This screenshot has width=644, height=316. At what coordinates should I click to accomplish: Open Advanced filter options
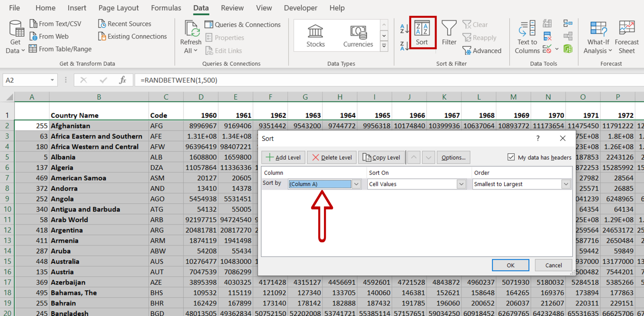(482, 51)
